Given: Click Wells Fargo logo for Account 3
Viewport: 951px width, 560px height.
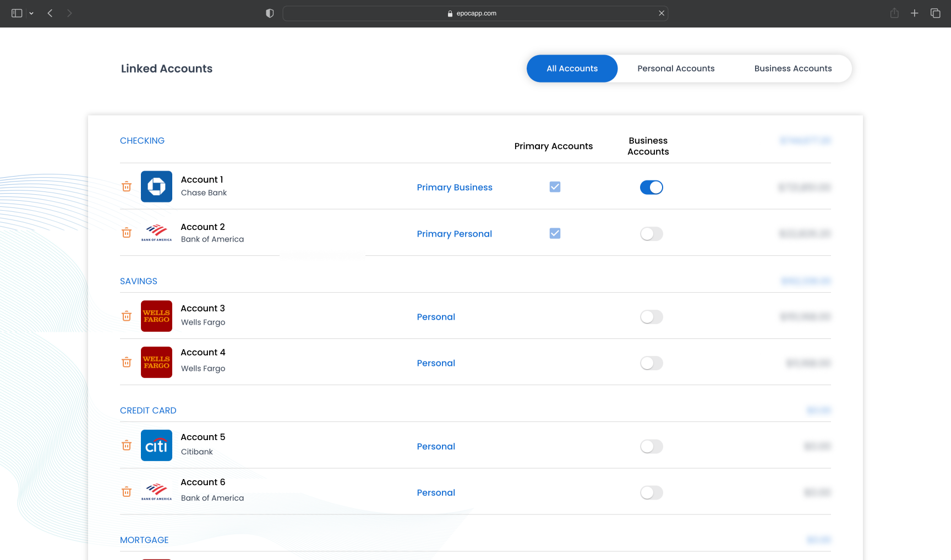Looking at the screenshot, I should click(x=156, y=316).
